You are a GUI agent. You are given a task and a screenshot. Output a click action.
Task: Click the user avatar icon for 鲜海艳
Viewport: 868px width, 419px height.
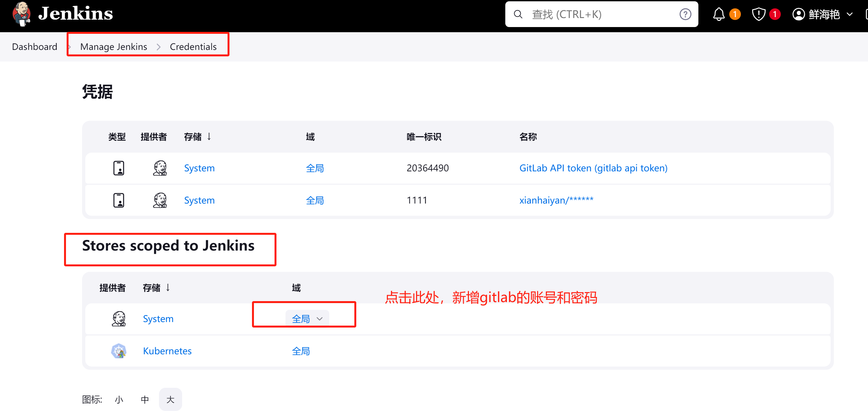point(798,14)
